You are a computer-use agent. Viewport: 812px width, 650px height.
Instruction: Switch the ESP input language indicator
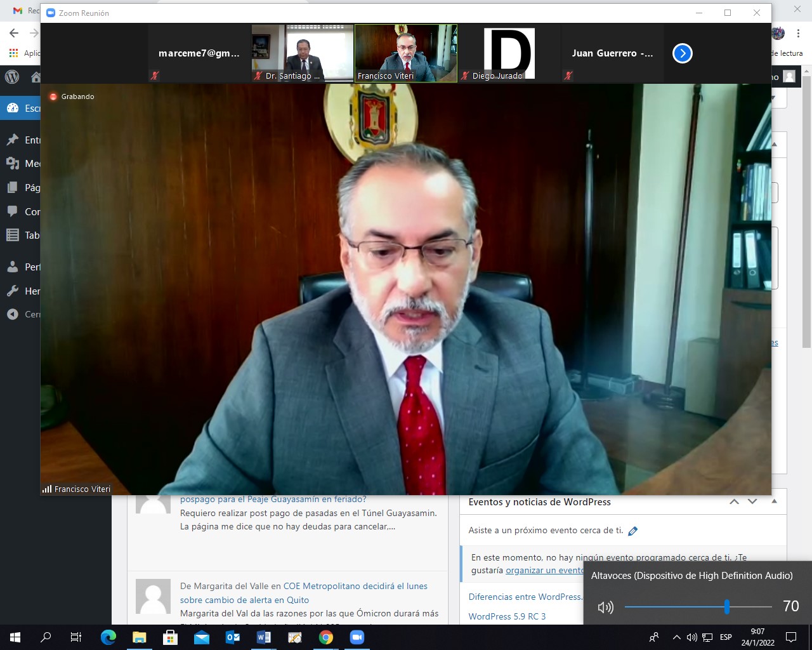pos(726,637)
